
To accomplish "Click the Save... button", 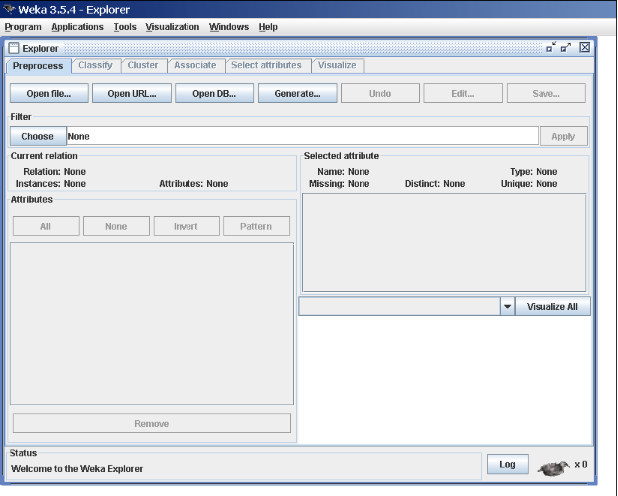I will point(546,93).
